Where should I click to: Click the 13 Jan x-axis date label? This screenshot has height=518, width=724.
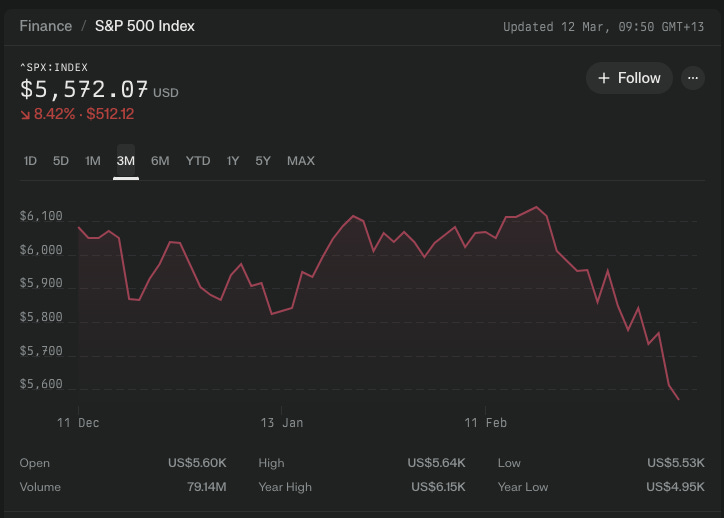tap(282, 423)
